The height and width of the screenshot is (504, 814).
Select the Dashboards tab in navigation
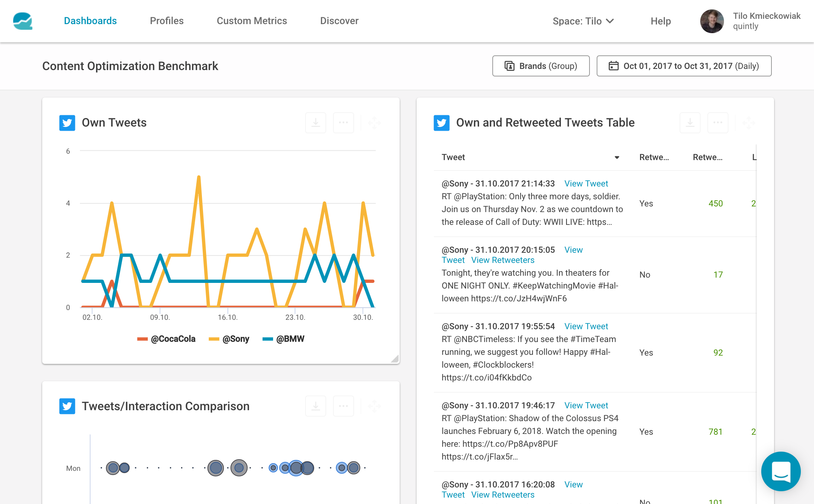point(90,20)
